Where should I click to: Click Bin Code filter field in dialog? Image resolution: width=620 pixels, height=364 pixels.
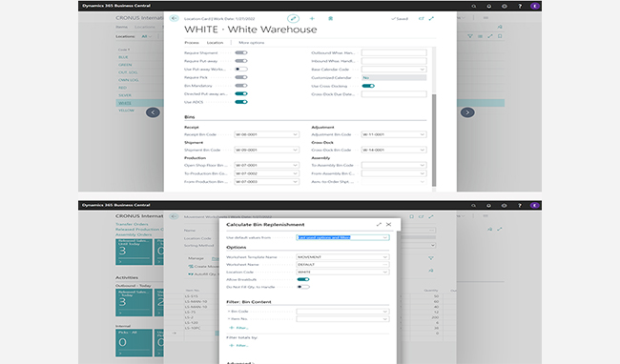tap(342, 312)
